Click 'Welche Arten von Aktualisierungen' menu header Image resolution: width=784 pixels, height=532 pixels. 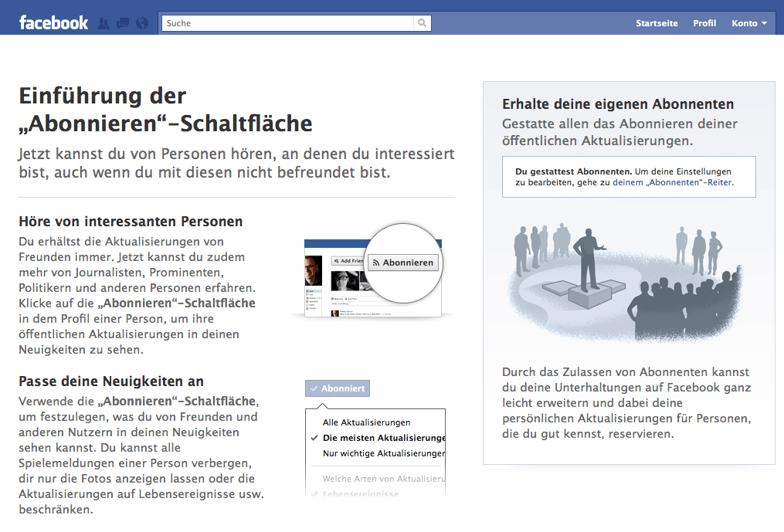tap(383, 479)
